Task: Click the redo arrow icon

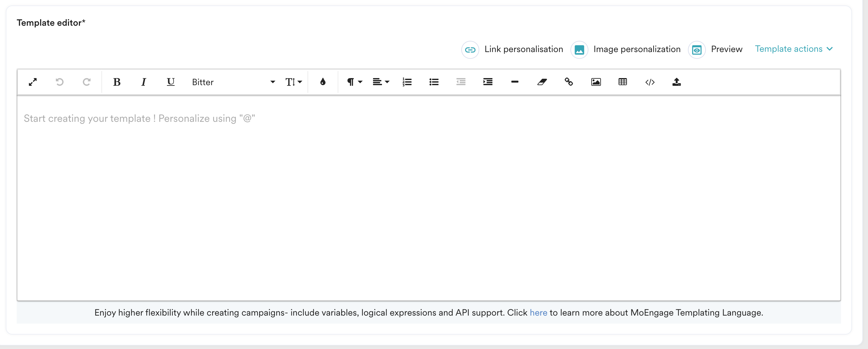Action: pyautogui.click(x=87, y=82)
